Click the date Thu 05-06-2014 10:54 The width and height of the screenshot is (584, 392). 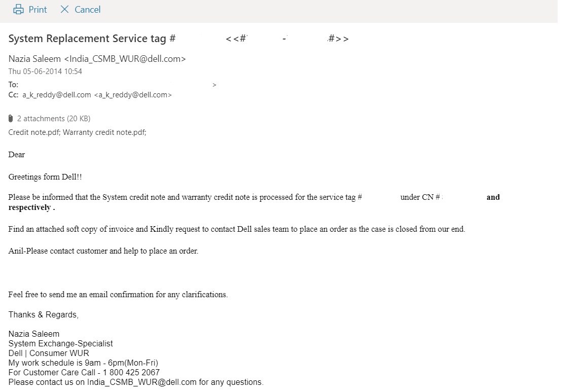[45, 72]
